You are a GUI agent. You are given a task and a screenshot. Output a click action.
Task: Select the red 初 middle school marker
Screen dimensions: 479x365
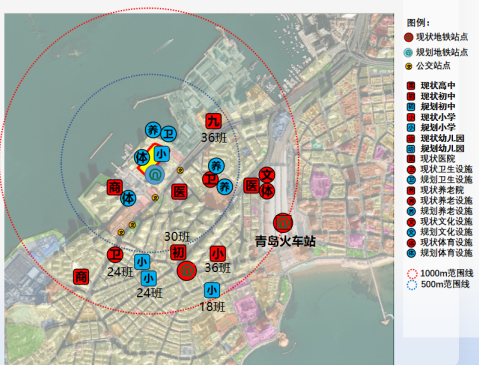tap(178, 252)
